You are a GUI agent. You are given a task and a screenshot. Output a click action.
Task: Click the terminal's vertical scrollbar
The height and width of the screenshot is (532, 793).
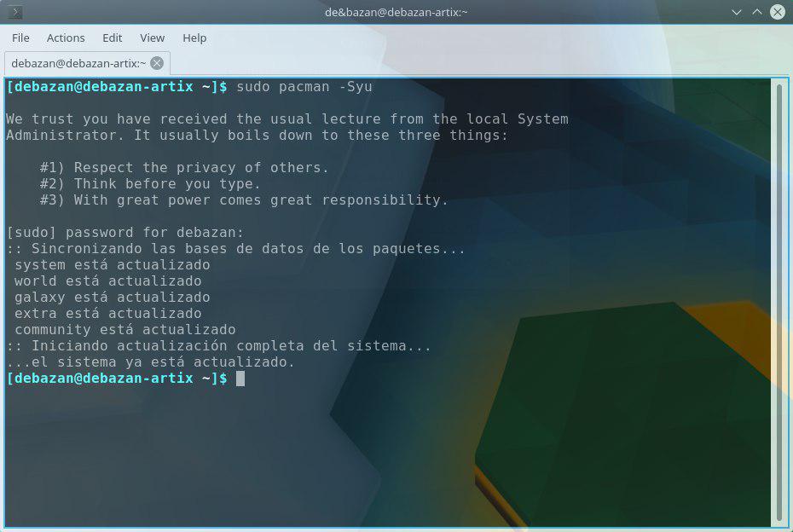[779, 298]
